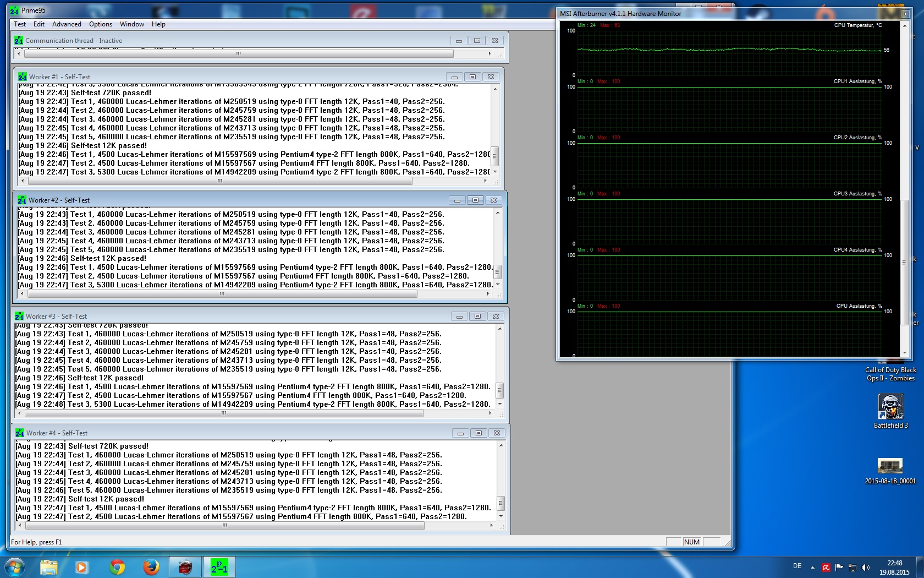Viewport: 924px width, 578px height.
Task: Launch Firefox from taskbar
Action: tap(151, 567)
